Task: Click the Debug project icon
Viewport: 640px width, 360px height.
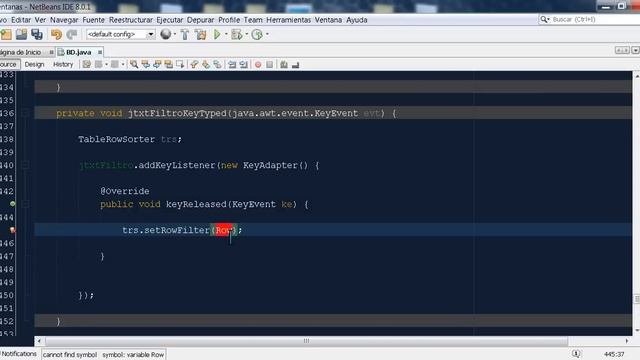Action: click(x=237, y=35)
